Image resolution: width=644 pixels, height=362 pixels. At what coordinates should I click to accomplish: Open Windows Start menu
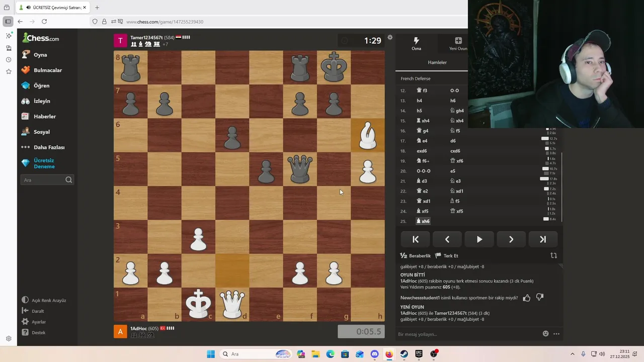click(x=211, y=354)
